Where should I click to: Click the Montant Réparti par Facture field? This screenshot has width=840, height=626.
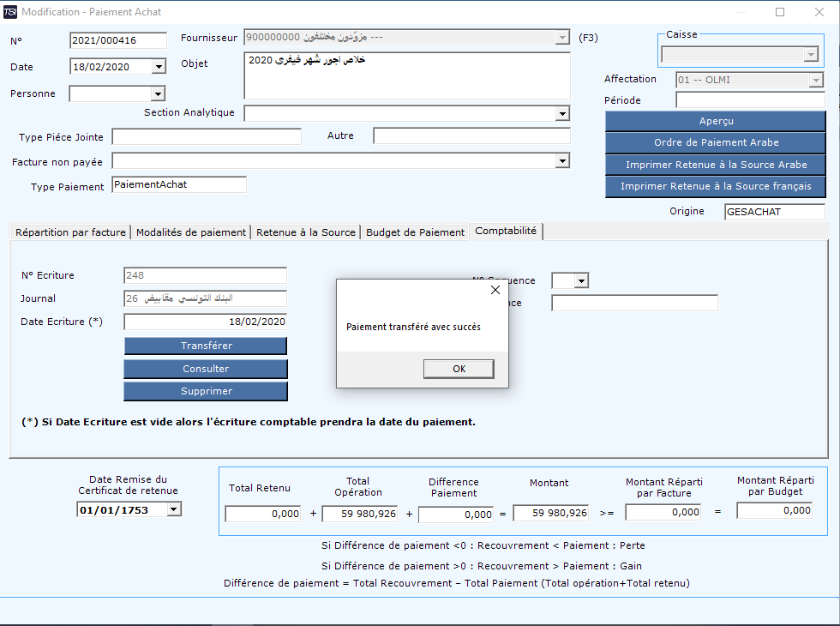pos(663,512)
